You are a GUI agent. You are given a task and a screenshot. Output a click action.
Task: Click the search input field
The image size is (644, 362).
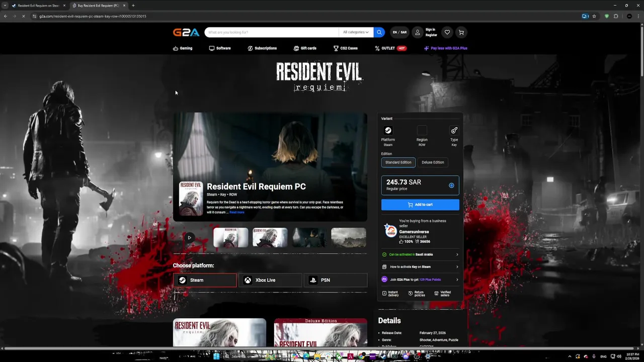pos(272,32)
